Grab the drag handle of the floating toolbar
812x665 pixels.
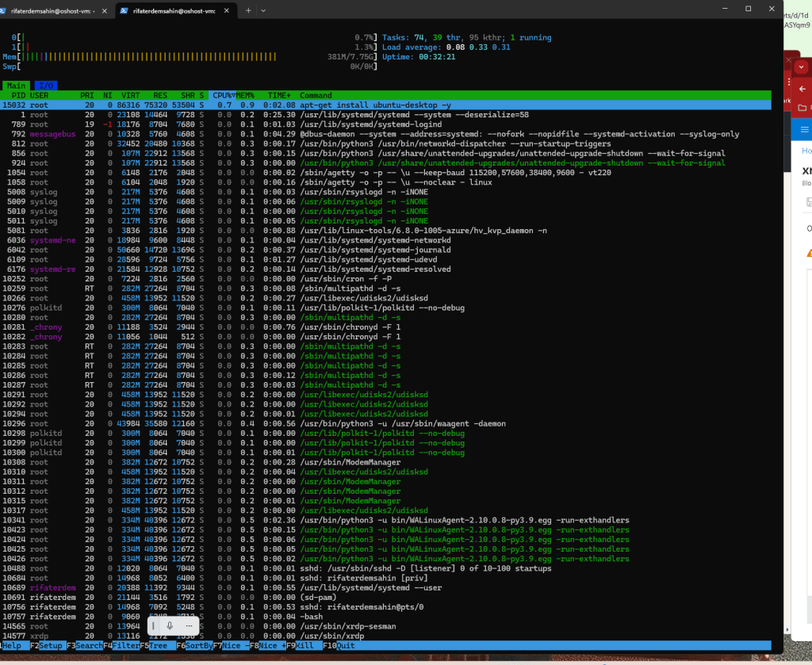click(x=153, y=625)
